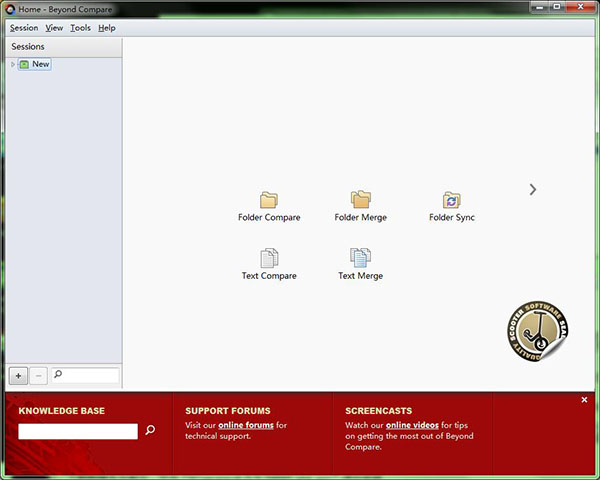Open the Tools menu

[x=80, y=28]
